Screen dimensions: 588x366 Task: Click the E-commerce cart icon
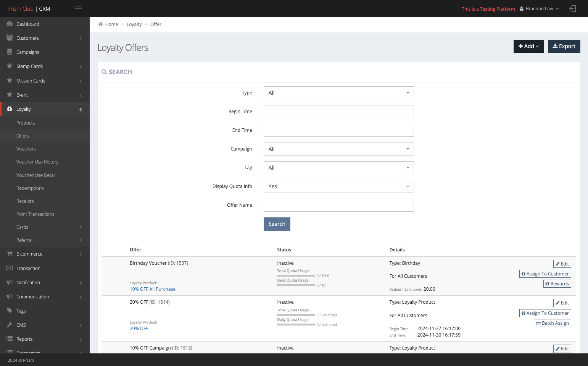10,254
